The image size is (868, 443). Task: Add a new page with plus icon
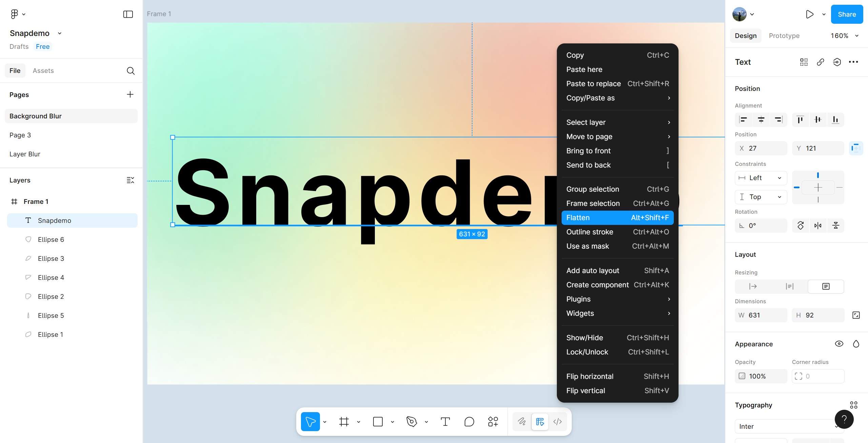click(x=130, y=94)
